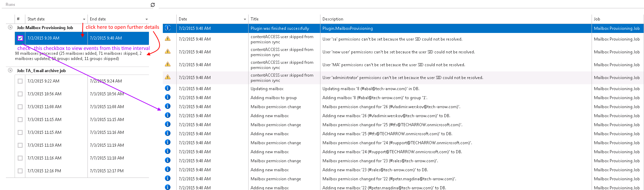Screen dimensions: 644x190
Task: Enable checkbox for 7/7/2015 12:16 PM run
Action: pos(20,171)
